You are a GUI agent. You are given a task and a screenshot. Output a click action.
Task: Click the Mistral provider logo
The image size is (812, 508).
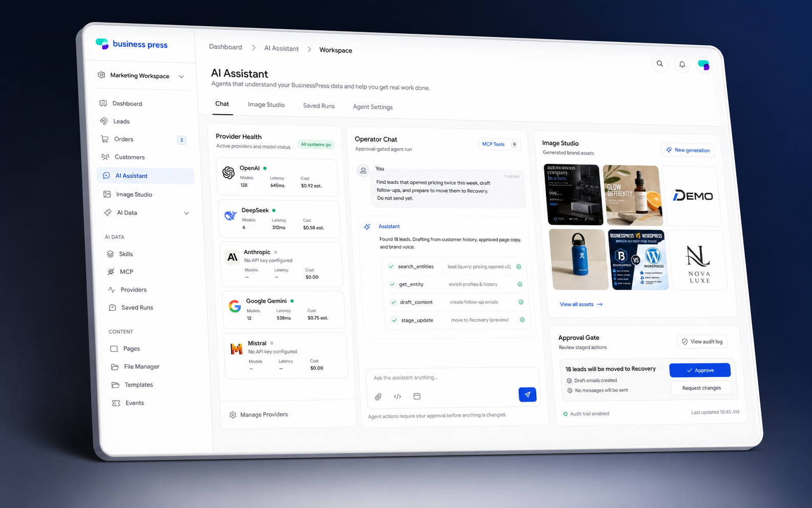pos(237,349)
